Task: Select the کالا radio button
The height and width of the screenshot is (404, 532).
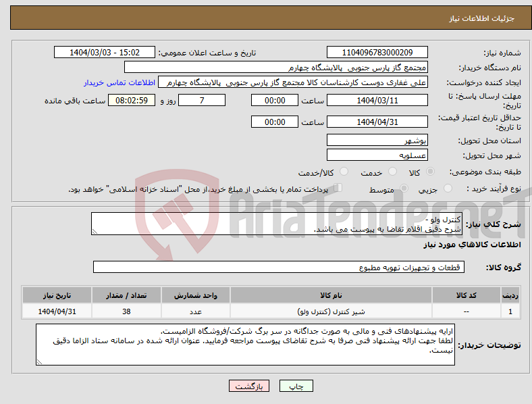Action: [x=430, y=172]
